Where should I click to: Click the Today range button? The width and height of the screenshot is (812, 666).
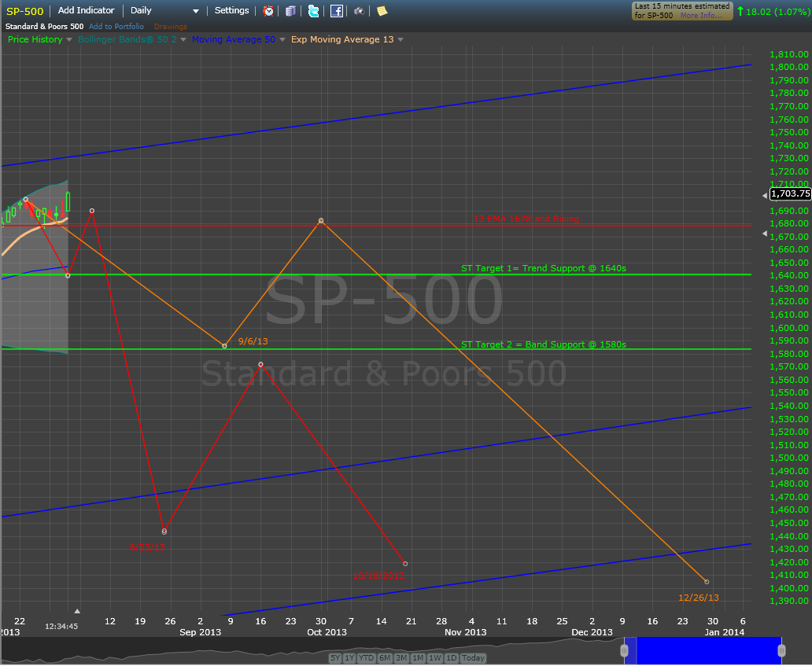click(473, 658)
